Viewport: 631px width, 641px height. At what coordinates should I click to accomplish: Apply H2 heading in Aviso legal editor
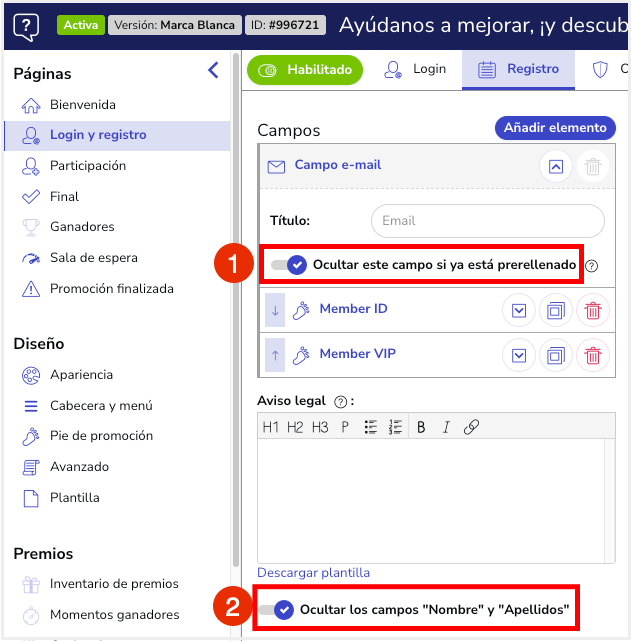pyautogui.click(x=295, y=427)
